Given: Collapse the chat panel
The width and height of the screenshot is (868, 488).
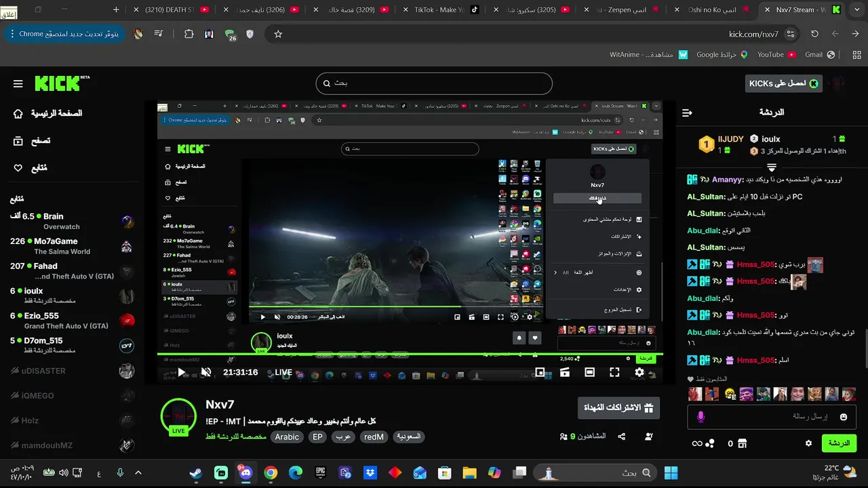Looking at the screenshot, I should tap(687, 113).
